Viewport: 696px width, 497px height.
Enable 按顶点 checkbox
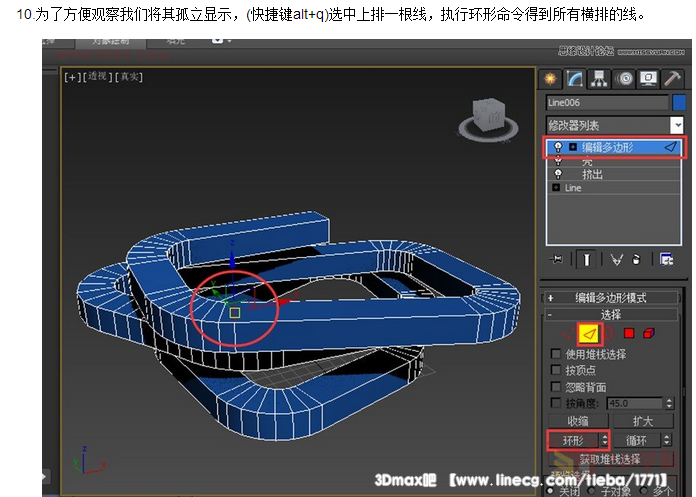point(555,370)
